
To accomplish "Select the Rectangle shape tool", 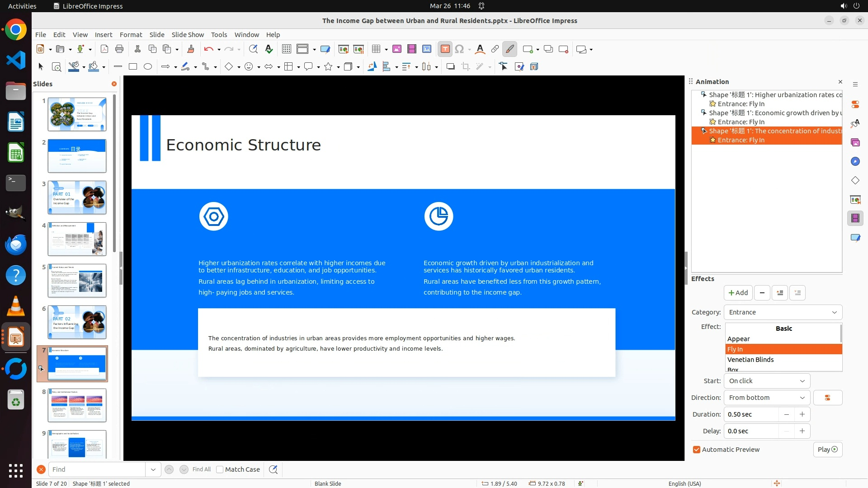I will click(133, 67).
